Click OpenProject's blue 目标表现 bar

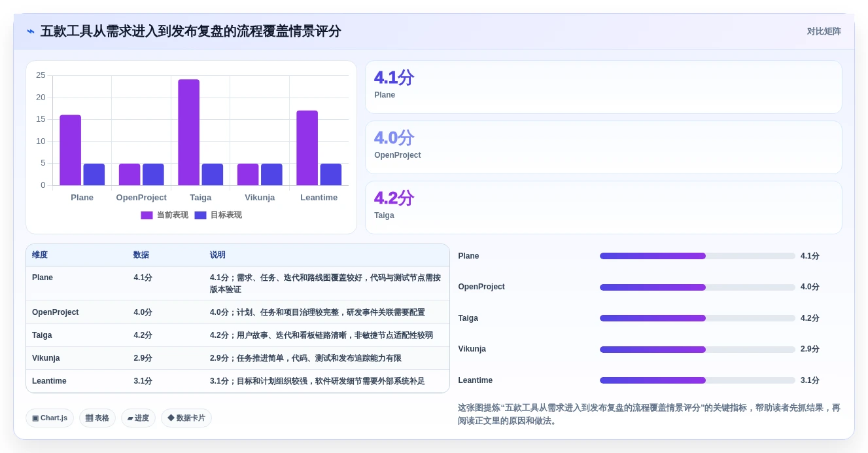[153, 174]
